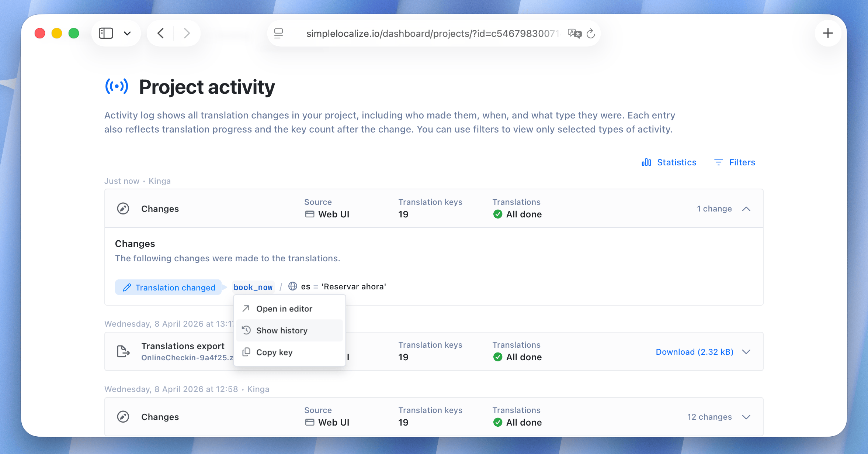Collapse the 1 change entry chevron

(746, 209)
